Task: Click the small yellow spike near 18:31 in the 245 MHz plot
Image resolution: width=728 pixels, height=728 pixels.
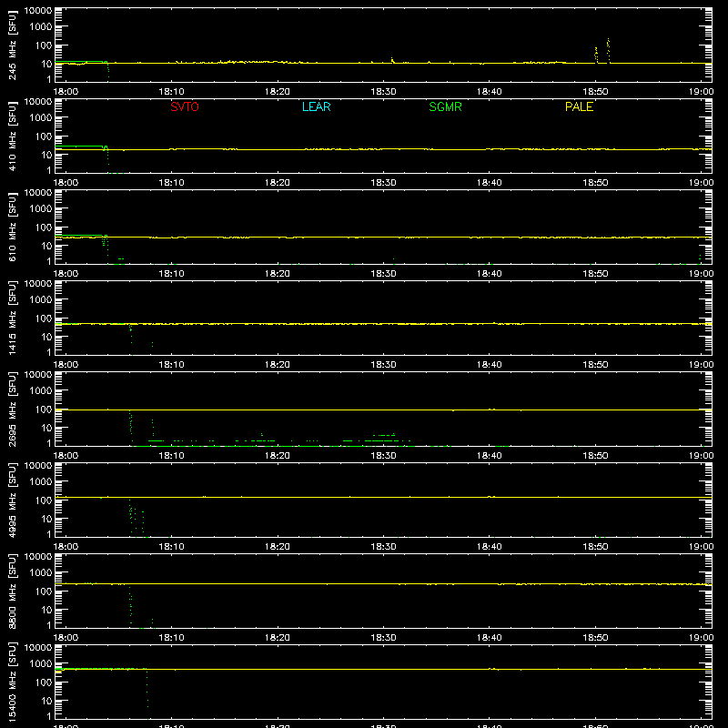Action: pyautogui.click(x=392, y=60)
